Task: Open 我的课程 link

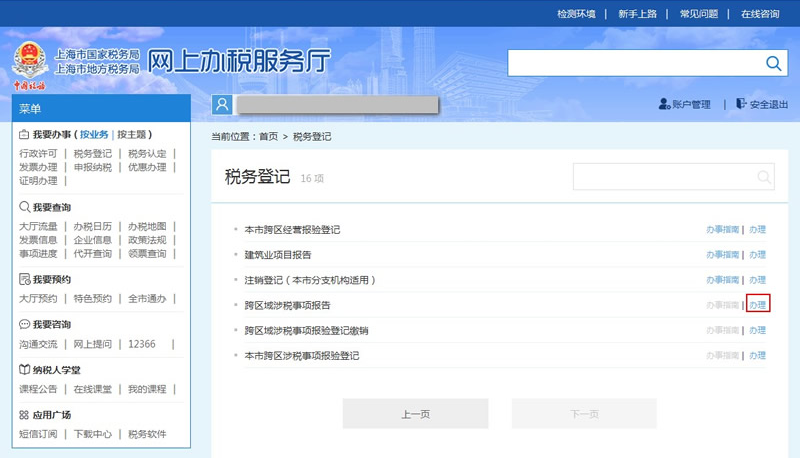Action: 147,389
